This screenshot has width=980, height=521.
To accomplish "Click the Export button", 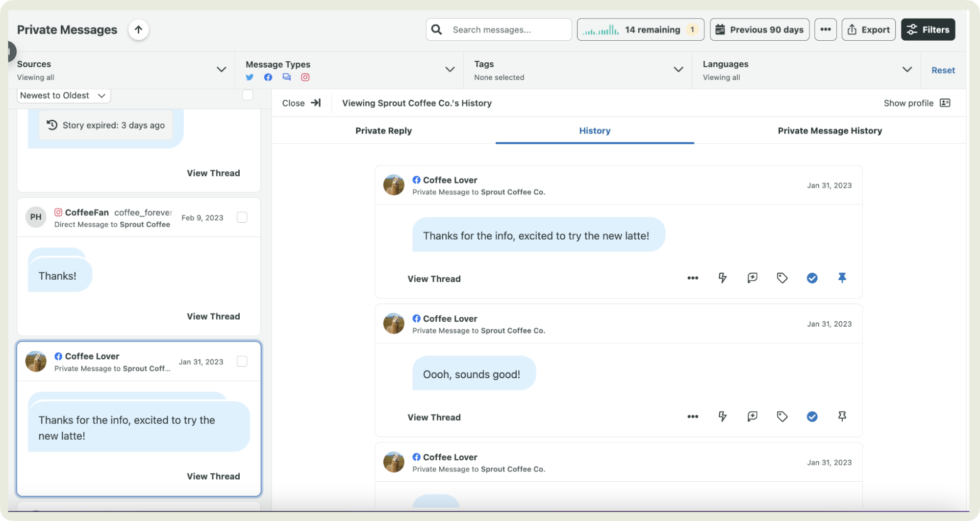I will coord(868,30).
